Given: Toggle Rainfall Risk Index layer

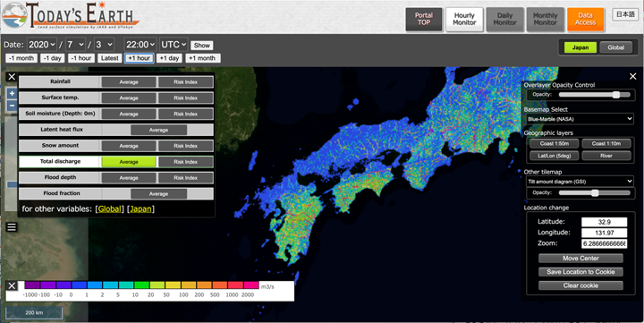Looking at the screenshot, I should tap(185, 82).
